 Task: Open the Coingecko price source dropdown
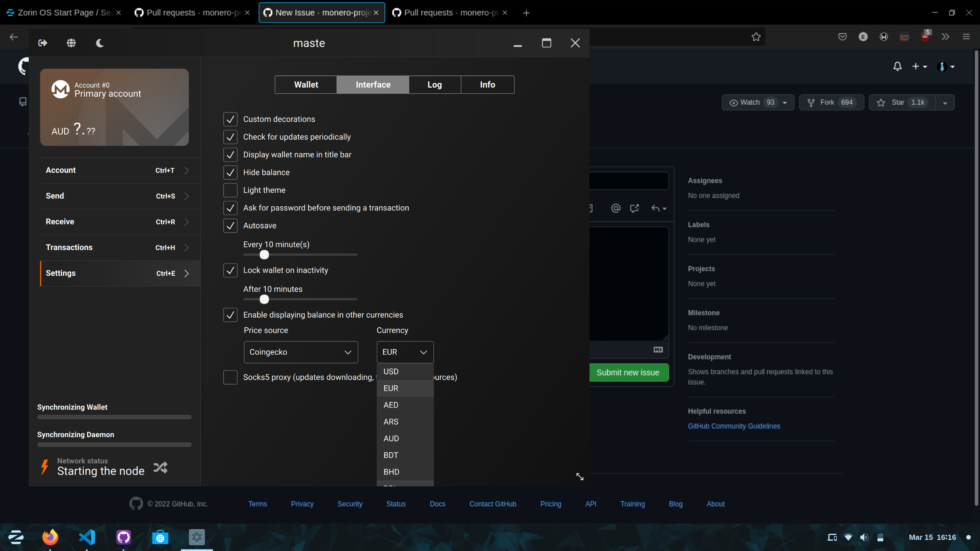pyautogui.click(x=301, y=352)
